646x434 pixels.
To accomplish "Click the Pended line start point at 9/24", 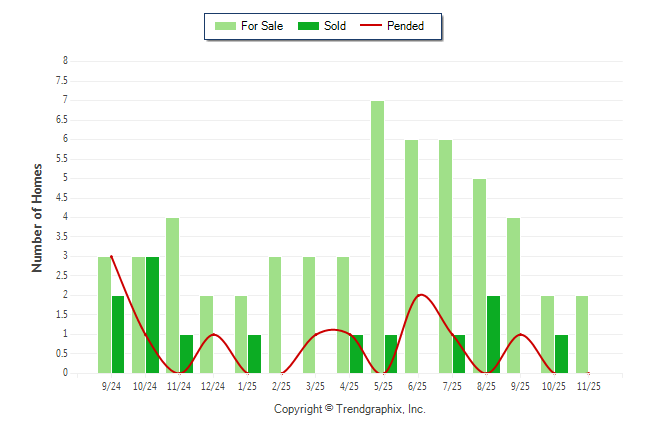I will pos(110,256).
